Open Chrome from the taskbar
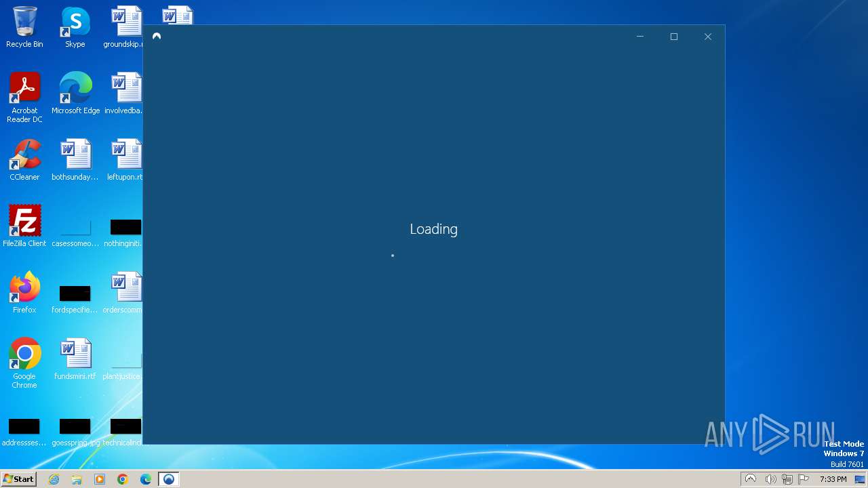 (x=123, y=479)
